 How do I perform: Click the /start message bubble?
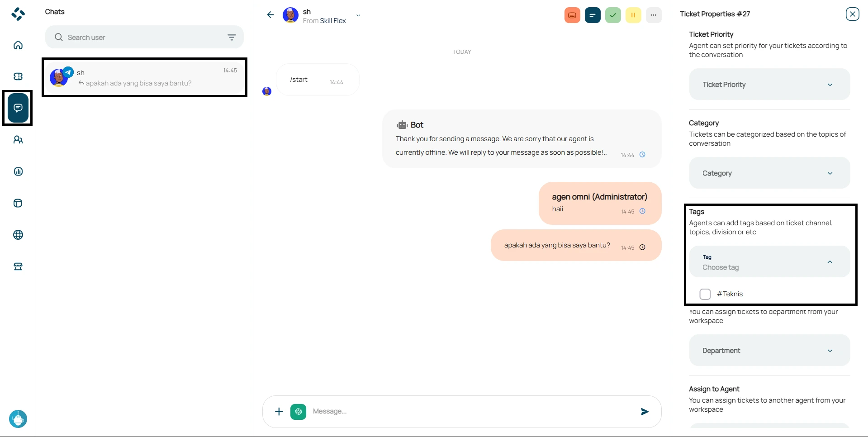pos(318,80)
